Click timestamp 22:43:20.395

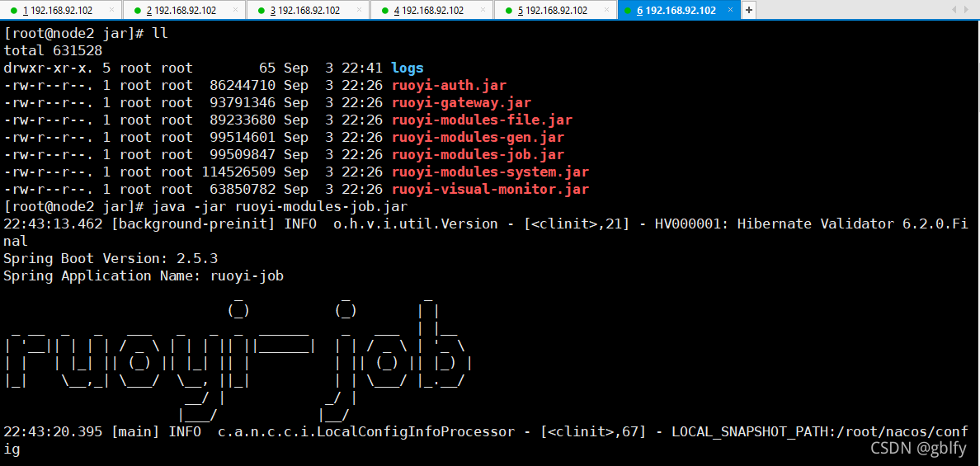point(53,431)
